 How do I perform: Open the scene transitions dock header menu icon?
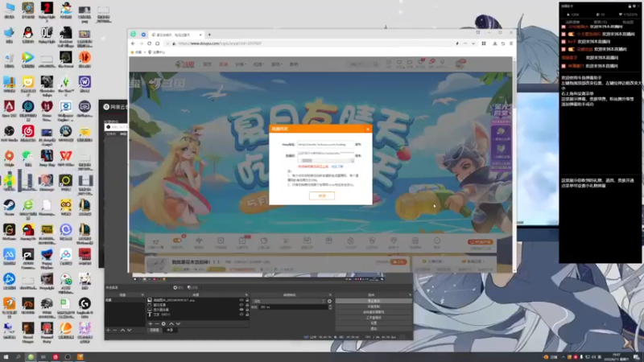[330, 294]
